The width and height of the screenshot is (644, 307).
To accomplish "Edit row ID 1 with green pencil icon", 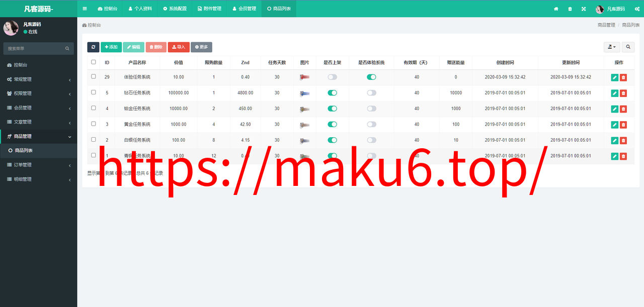I will coord(615,156).
